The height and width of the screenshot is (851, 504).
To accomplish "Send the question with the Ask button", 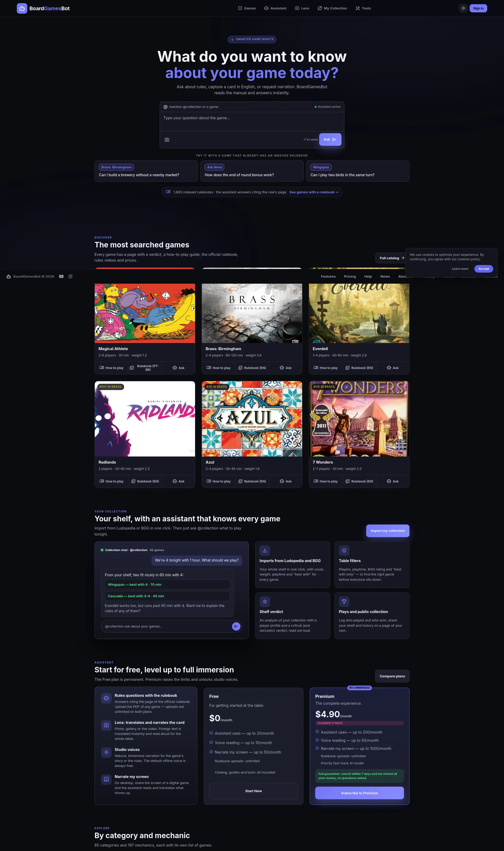I will click(x=330, y=139).
